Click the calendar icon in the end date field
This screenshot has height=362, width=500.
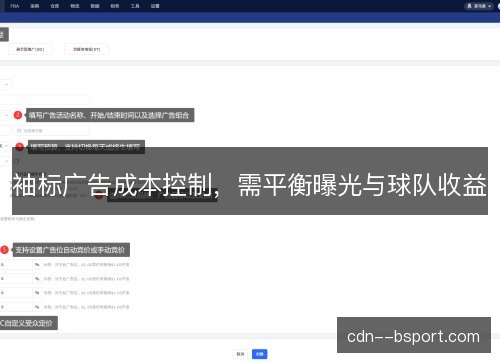tap(19, 131)
